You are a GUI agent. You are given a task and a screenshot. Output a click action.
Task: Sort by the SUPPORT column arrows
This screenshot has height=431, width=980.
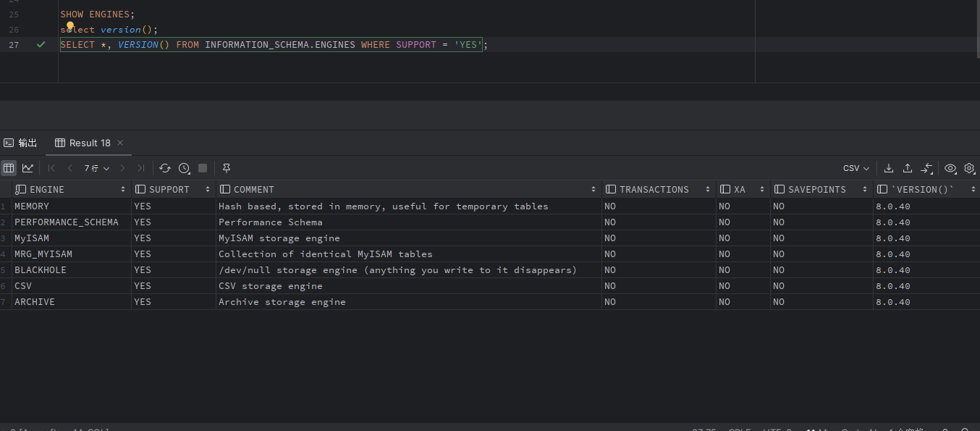pos(208,190)
